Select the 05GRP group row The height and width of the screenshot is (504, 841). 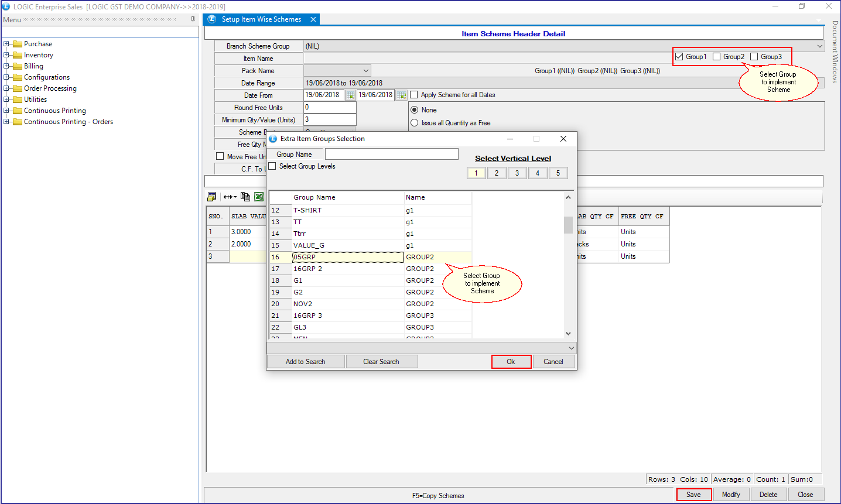coord(370,257)
